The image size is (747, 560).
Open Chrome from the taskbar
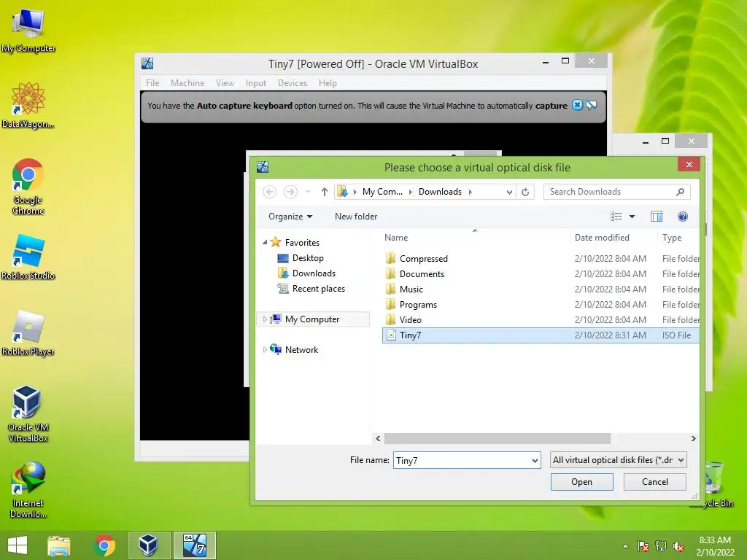point(104,545)
